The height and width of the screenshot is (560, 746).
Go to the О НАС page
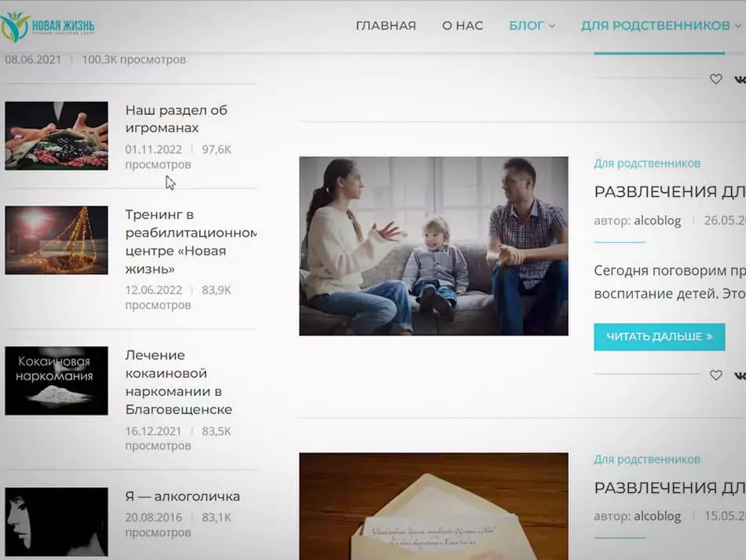click(463, 26)
